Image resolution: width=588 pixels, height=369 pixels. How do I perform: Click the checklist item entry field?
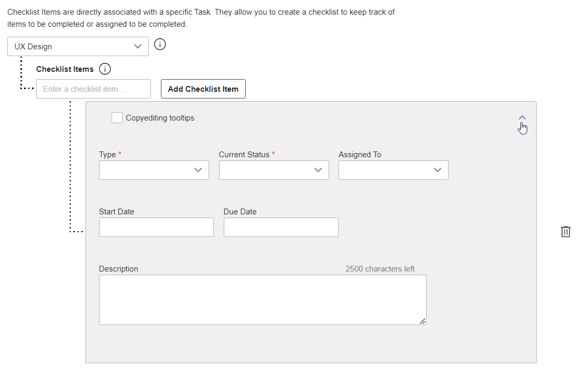click(x=93, y=89)
